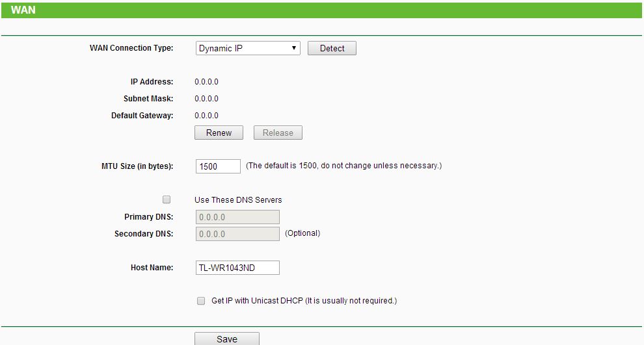The width and height of the screenshot is (644, 345).
Task: Click the Primary DNS field
Action: click(237, 217)
